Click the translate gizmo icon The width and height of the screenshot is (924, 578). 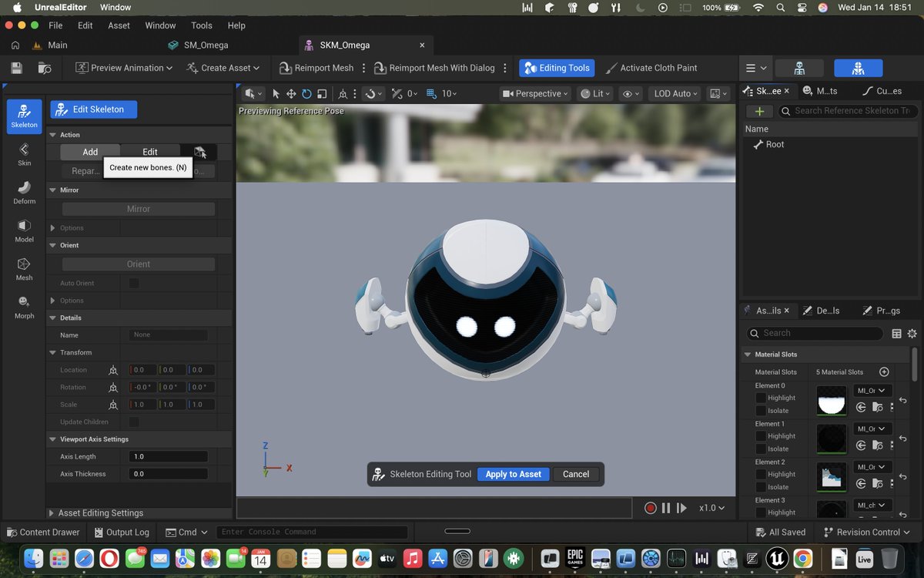pos(291,94)
